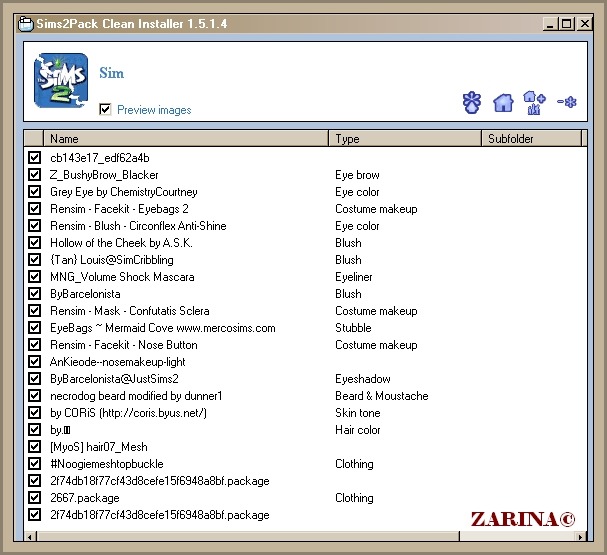Click the Eyeshadow type cell
Image resolution: width=607 pixels, height=555 pixels.
pyautogui.click(x=363, y=379)
